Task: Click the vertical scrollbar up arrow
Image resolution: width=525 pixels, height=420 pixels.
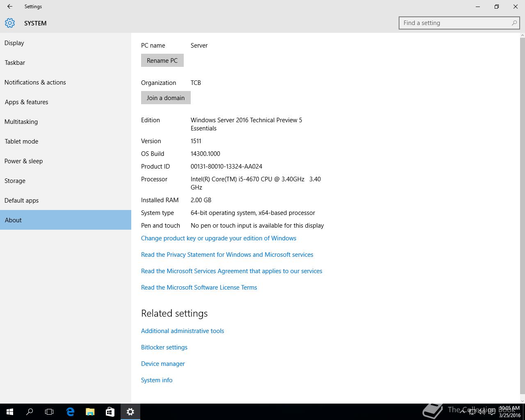Action: 522,36
